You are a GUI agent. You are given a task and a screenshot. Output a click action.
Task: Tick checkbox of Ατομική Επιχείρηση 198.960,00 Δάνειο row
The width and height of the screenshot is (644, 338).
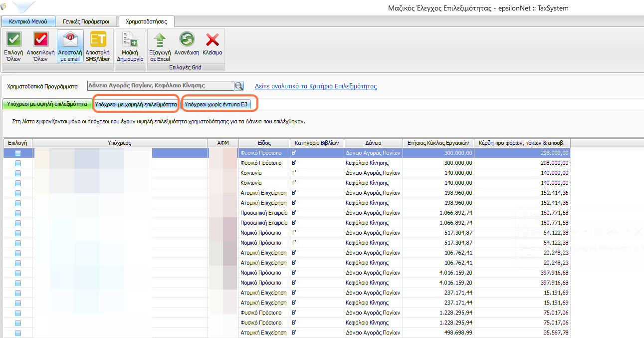pyautogui.click(x=18, y=193)
